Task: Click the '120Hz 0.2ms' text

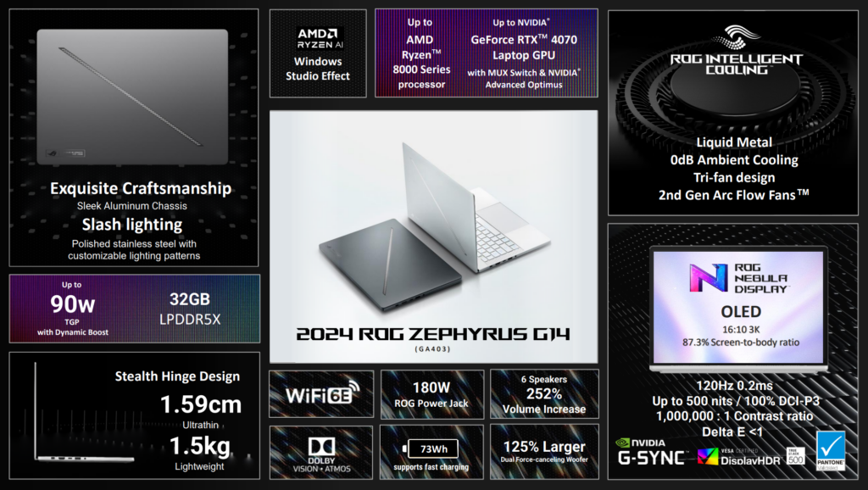Action: [735, 386]
